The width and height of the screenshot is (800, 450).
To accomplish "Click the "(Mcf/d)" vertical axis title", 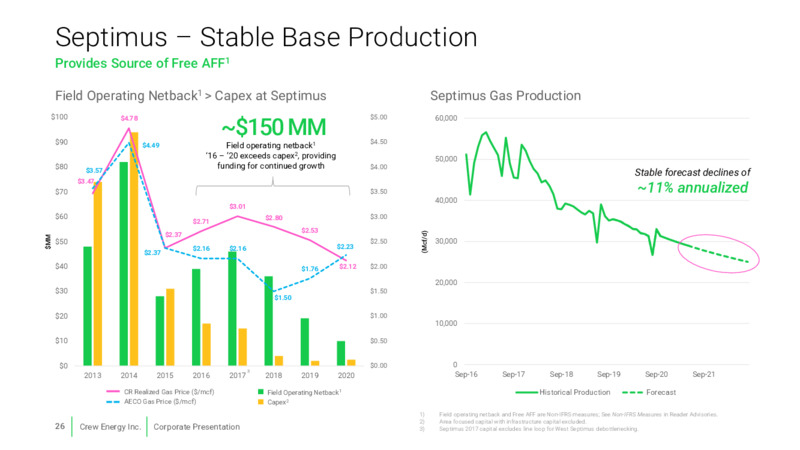I will (423, 241).
